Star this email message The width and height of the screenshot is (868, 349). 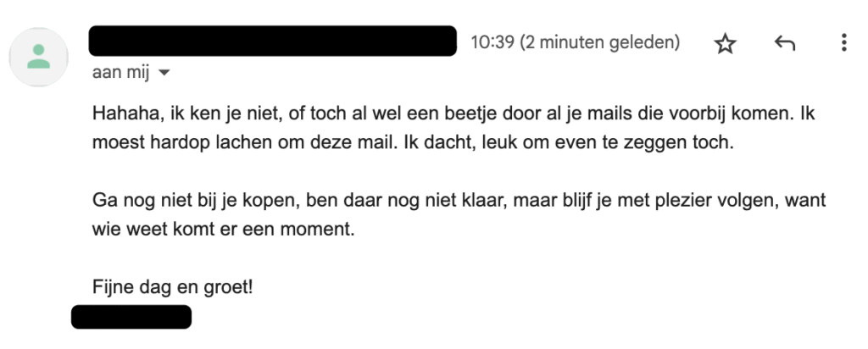click(725, 43)
